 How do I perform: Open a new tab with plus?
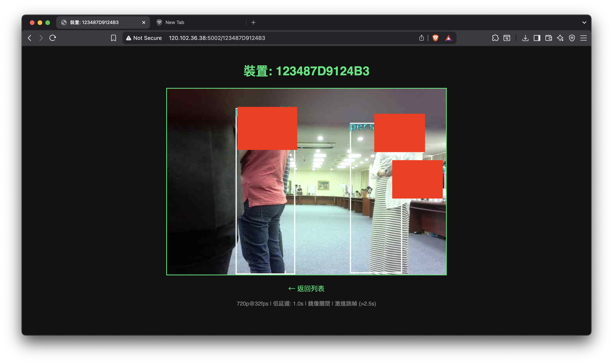coord(253,23)
